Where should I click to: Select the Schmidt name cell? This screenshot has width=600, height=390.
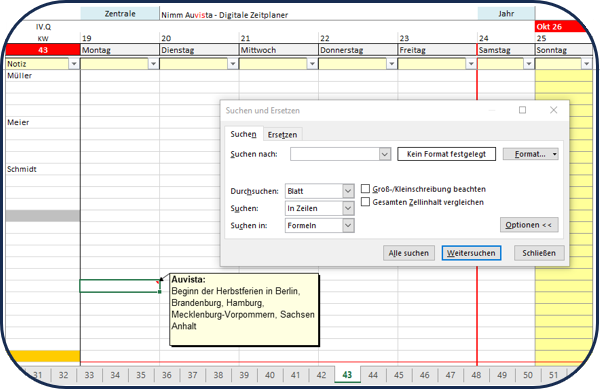click(x=43, y=169)
